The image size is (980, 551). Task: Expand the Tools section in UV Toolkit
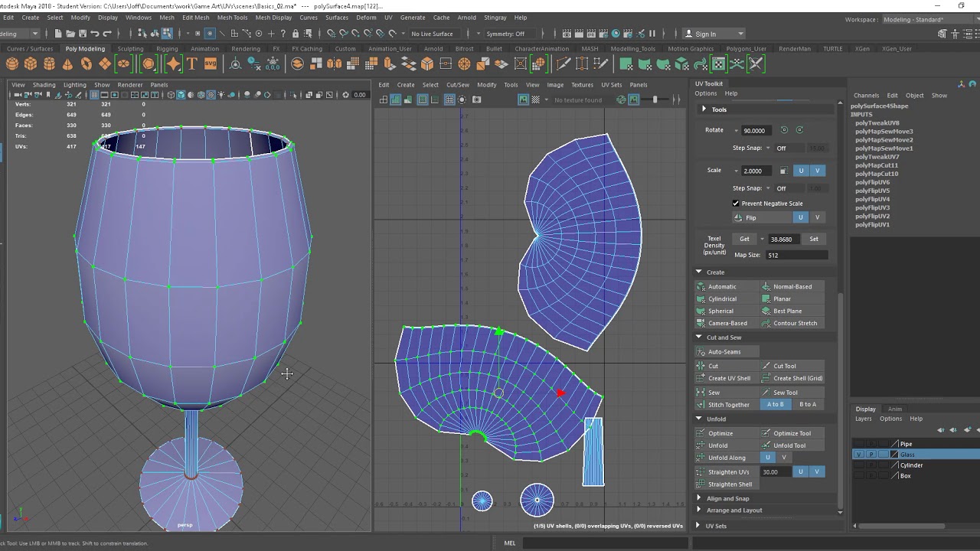click(704, 109)
